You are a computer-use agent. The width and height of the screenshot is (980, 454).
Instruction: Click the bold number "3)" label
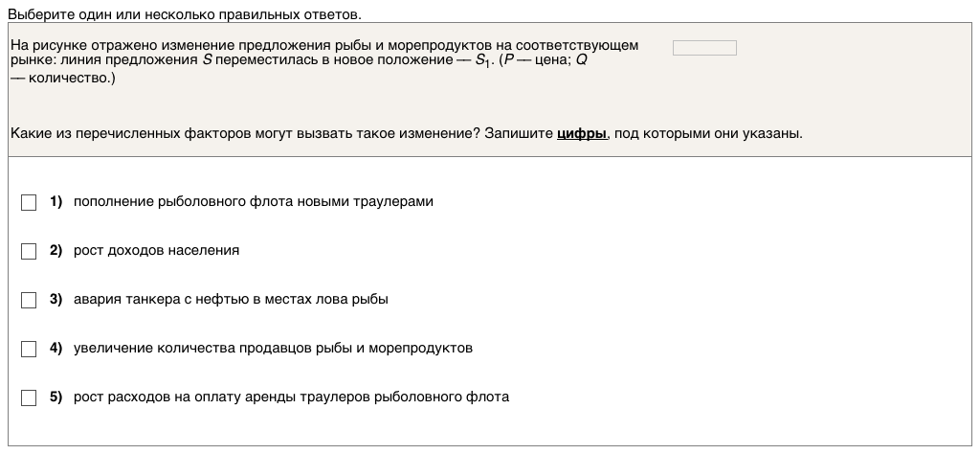56,299
